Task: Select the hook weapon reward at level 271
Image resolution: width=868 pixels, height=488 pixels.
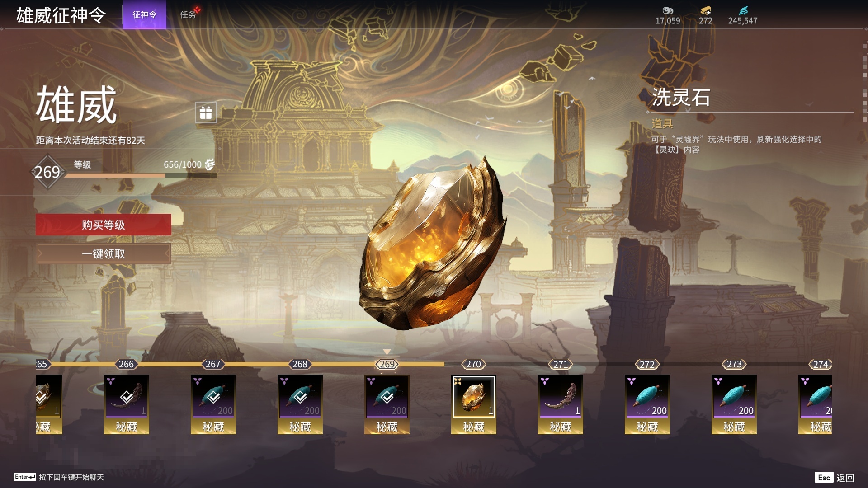Action: [560, 396]
